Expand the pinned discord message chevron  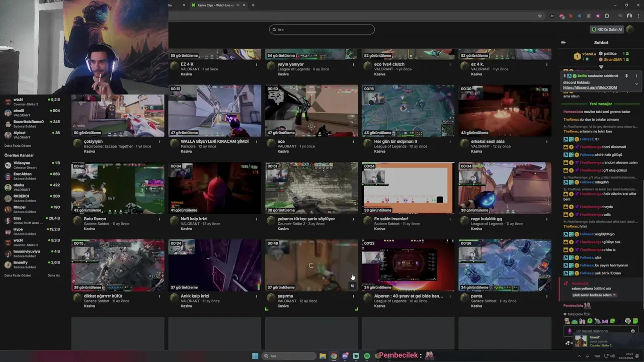pos(636,83)
